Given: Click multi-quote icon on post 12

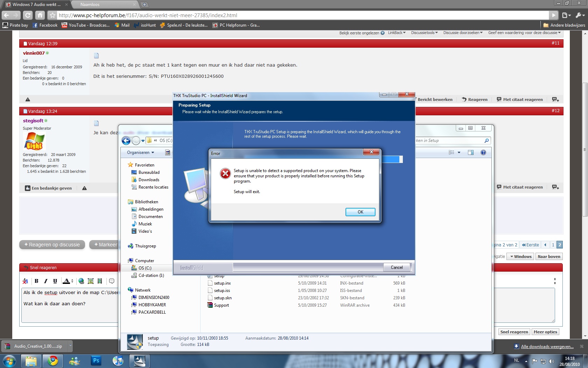Looking at the screenshot, I should (555, 187).
